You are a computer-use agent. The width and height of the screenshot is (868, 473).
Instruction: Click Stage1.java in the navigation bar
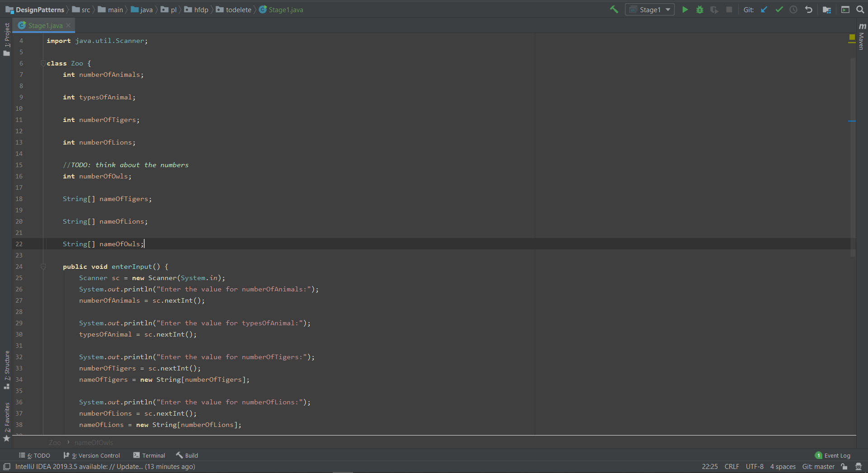(x=281, y=9)
